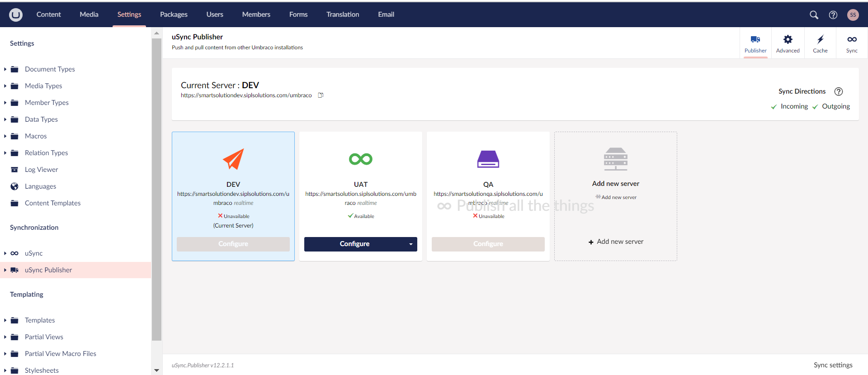This screenshot has width=868, height=375.
Task: Click the DEV Configure button
Action: point(233,244)
